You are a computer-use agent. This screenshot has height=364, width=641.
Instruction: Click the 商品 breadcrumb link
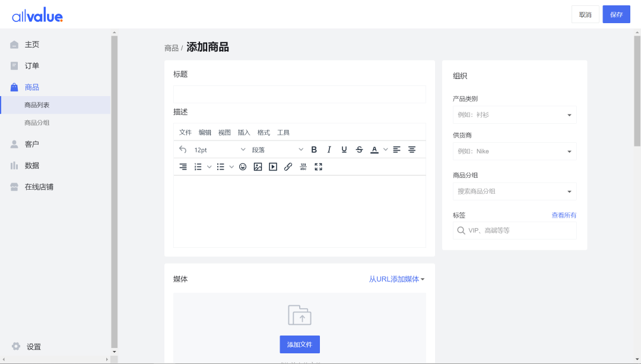click(172, 48)
